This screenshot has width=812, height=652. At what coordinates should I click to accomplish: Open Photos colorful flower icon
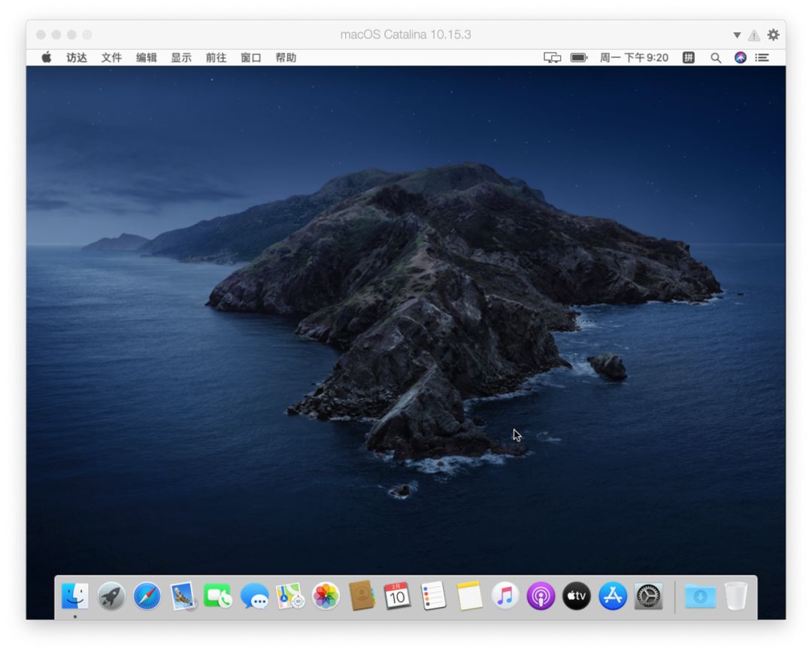point(326,596)
